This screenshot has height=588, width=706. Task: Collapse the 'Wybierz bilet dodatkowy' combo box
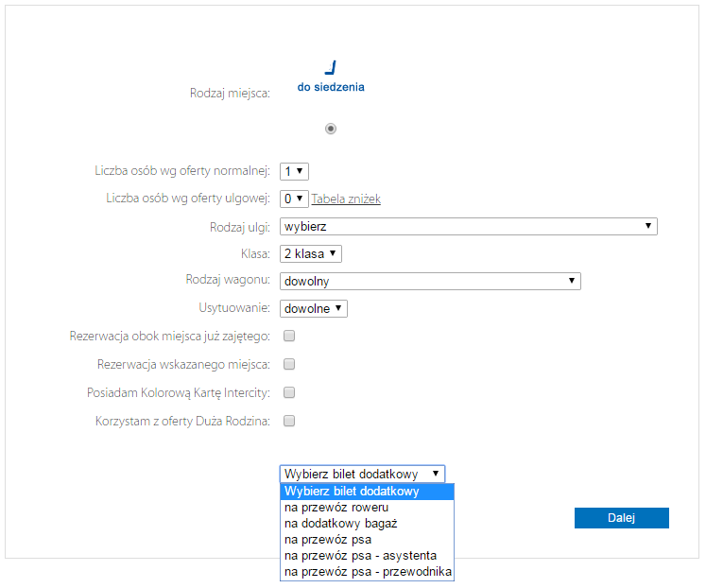[362, 474]
